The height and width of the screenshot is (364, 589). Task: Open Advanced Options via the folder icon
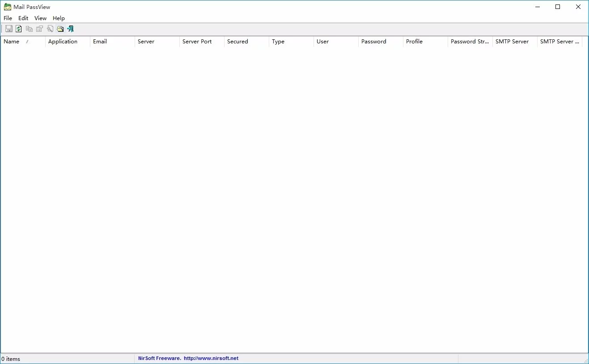pyautogui.click(x=60, y=29)
